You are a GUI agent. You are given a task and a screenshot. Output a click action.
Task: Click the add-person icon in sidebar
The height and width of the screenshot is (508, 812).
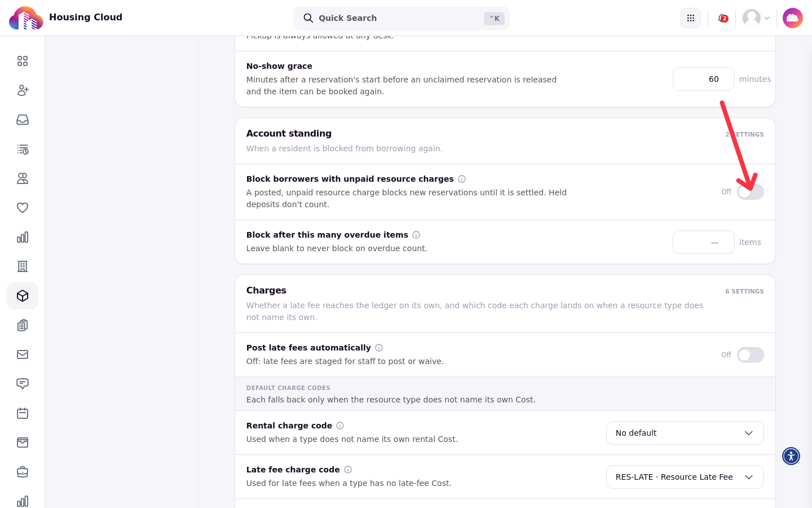tap(23, 90)
